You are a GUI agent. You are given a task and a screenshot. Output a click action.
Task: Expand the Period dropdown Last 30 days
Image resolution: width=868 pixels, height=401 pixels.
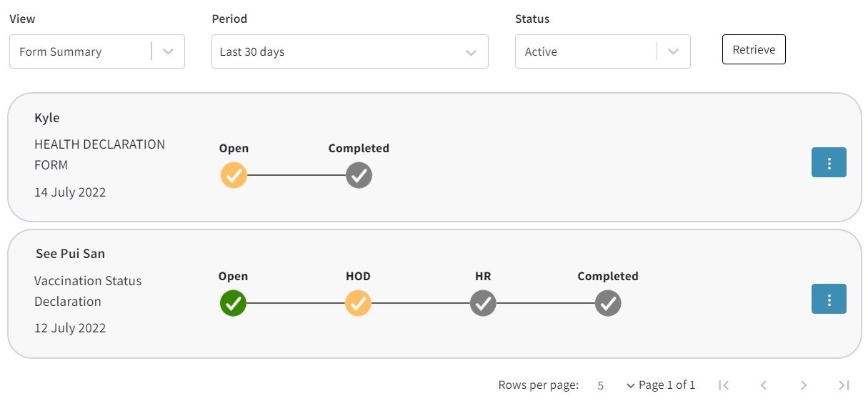(349, 51)
